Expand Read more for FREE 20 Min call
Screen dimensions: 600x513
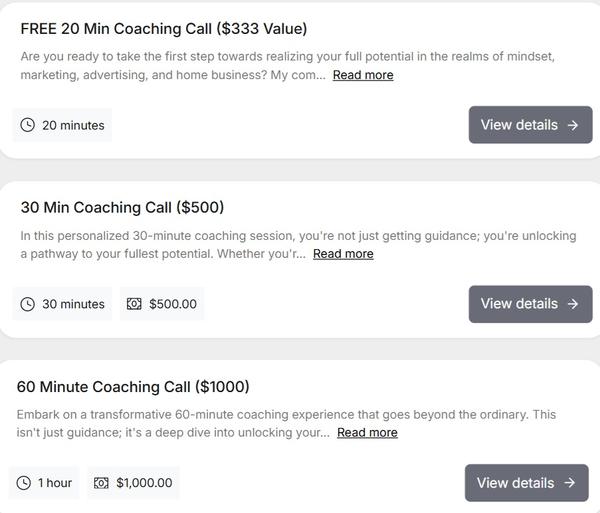[x=363, y=75]
